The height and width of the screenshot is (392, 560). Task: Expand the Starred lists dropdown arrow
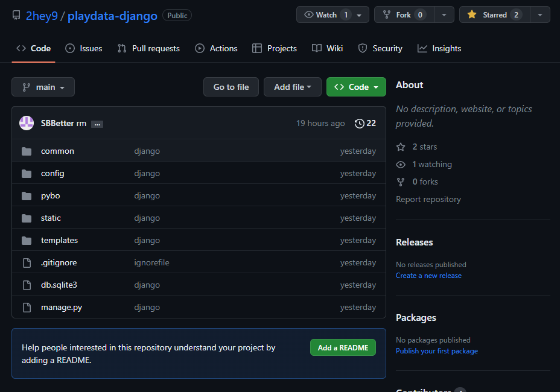tap(540, 14)
